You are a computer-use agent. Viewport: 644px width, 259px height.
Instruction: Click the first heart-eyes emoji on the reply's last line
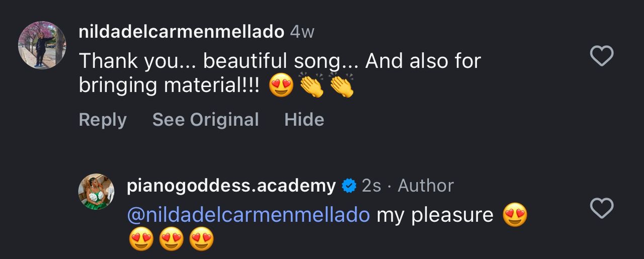pyautogui.click(x=141, y=239)
